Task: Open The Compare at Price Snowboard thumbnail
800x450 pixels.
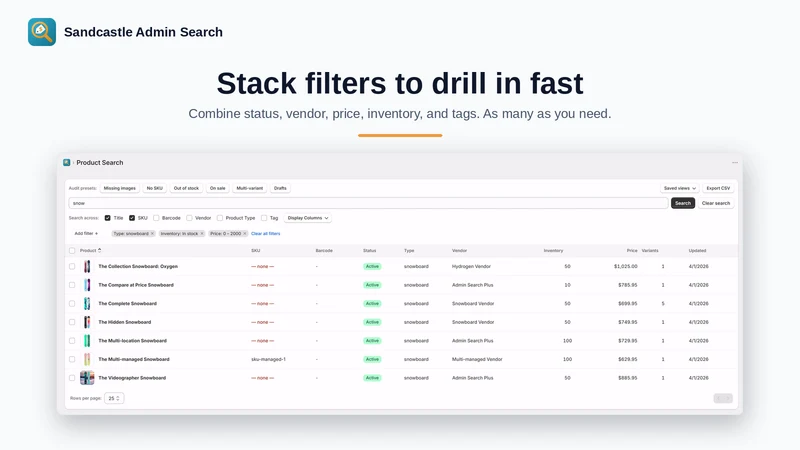Action: [x=87, y=285]
